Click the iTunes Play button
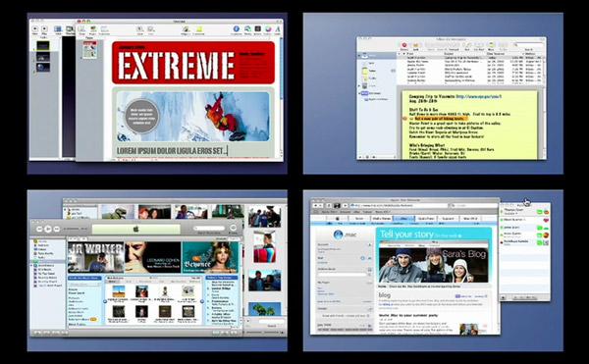This screenshot has width=589, height=364. click(x=48, y=229)
